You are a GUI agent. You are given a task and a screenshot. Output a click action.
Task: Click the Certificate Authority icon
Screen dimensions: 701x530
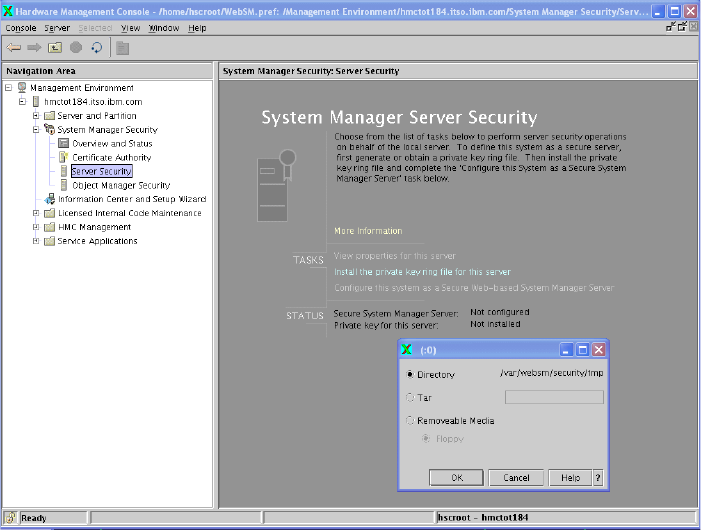pyautogui.click(x=63, y=157)
